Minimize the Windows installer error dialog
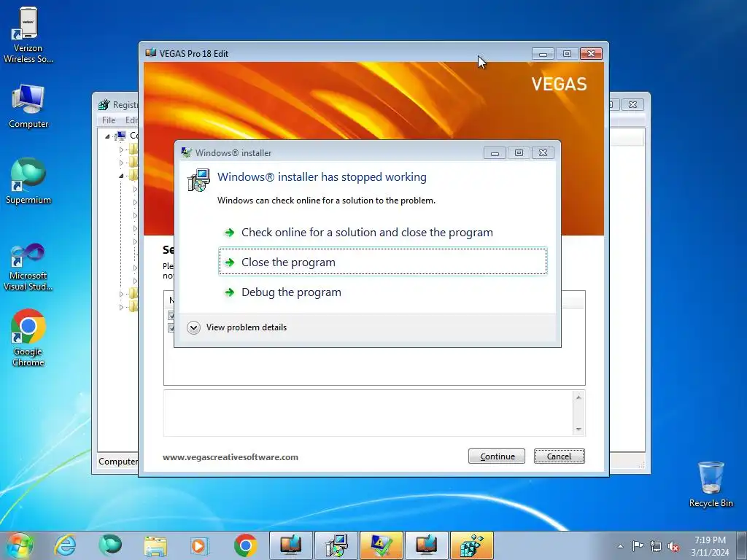 [495, 153]
